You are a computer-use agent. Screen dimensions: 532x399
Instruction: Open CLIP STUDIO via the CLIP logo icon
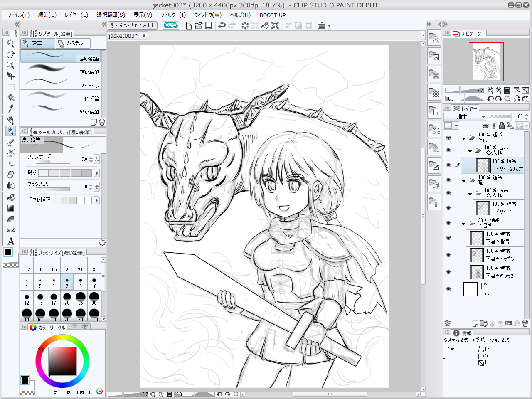click(x=171, y=25)
